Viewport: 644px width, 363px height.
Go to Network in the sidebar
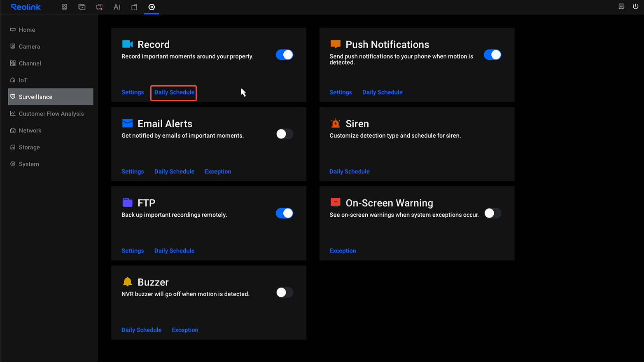coord(30,131)
